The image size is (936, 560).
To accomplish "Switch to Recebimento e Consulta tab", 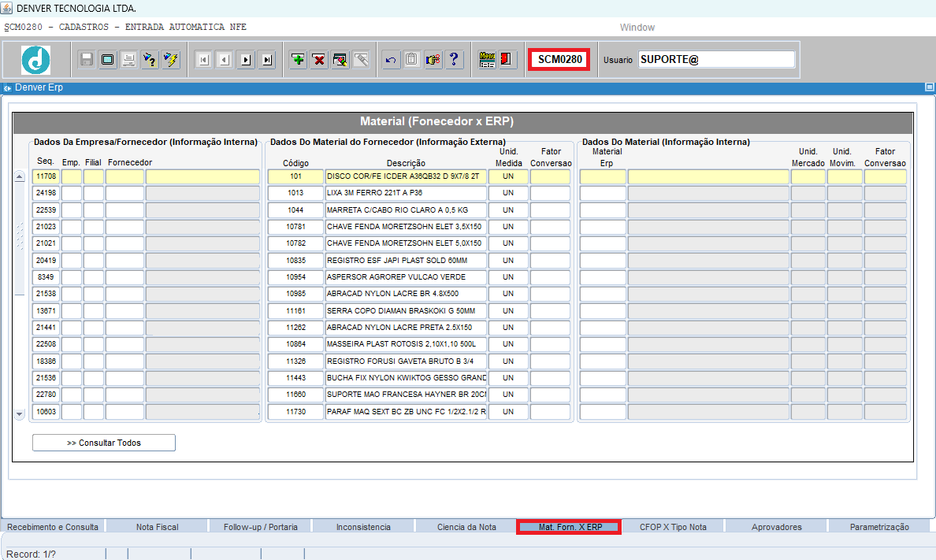I will coord(53,527).
